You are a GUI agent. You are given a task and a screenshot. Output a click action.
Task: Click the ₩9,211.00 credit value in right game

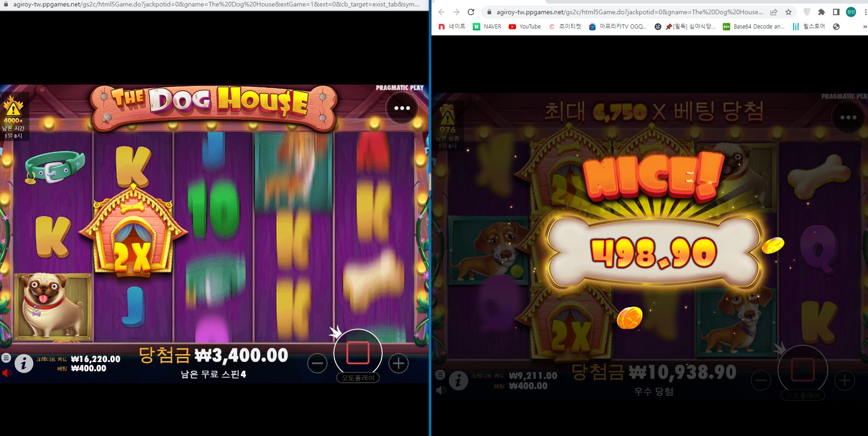[x=533, y=376]
